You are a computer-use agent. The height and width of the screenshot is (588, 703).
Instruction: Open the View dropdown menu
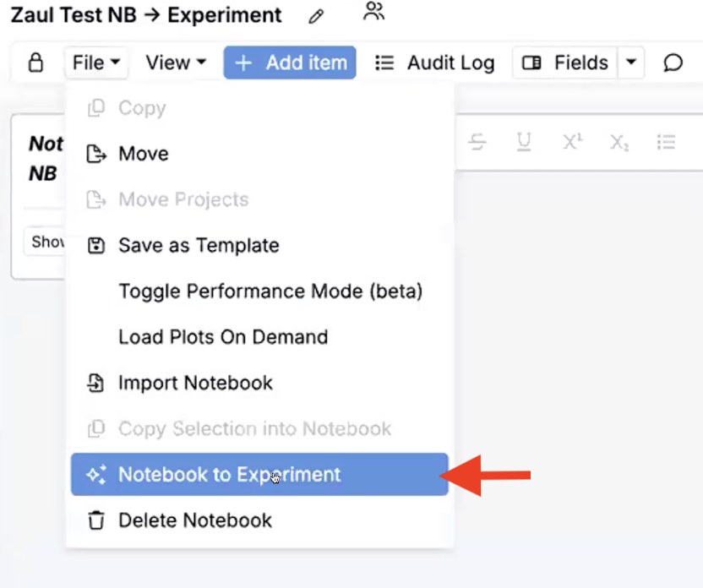tap(176, 63)
